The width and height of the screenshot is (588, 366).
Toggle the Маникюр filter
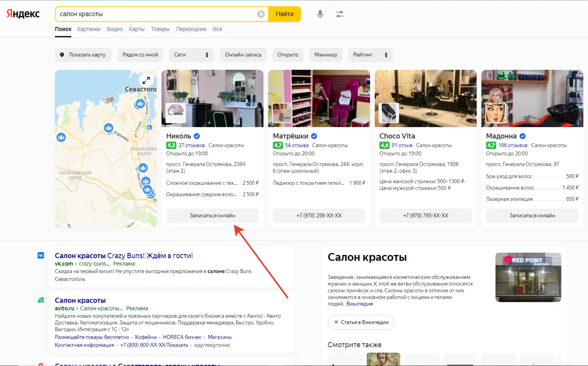[x=326, y=55]
